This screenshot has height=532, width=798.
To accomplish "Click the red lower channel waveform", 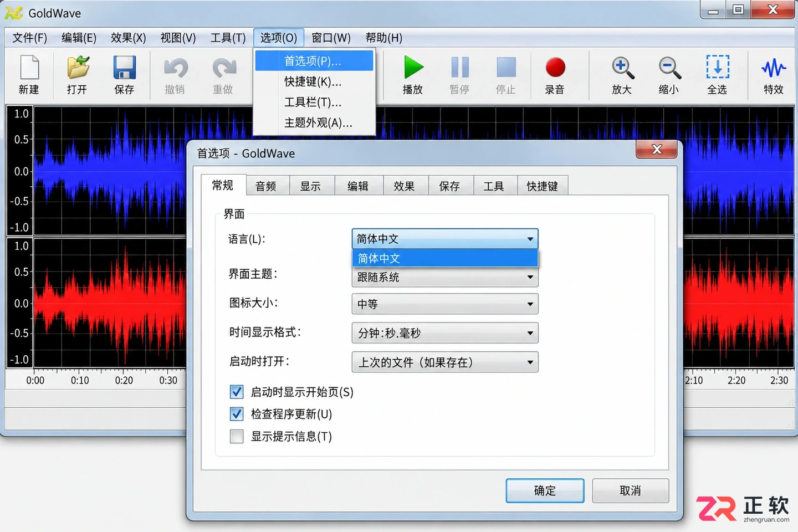I will pyautogui.click(x=110, y=303).
